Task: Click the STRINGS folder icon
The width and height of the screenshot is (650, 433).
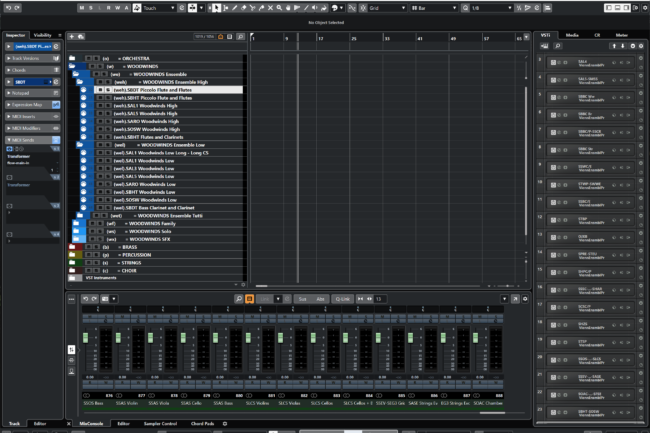Action: click(x=73, y=262)
